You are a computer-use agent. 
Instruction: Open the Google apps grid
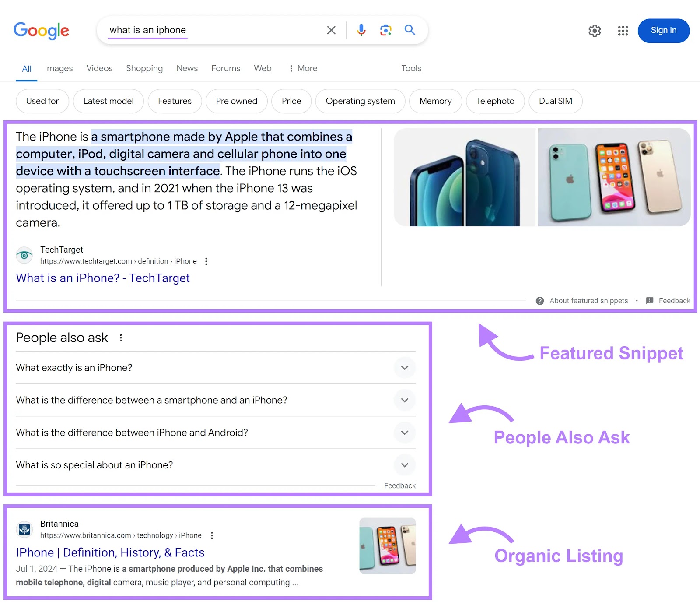[x=623, y=31]
